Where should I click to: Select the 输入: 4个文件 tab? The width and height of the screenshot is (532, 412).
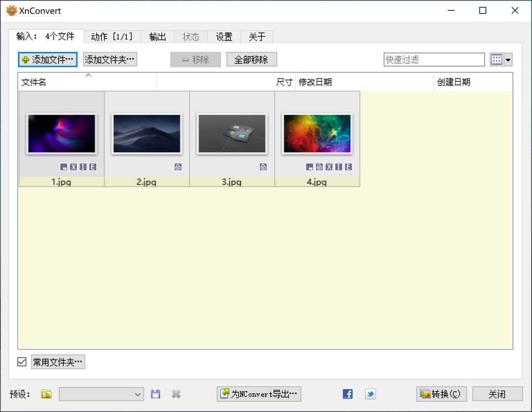(x=46, y=36)
